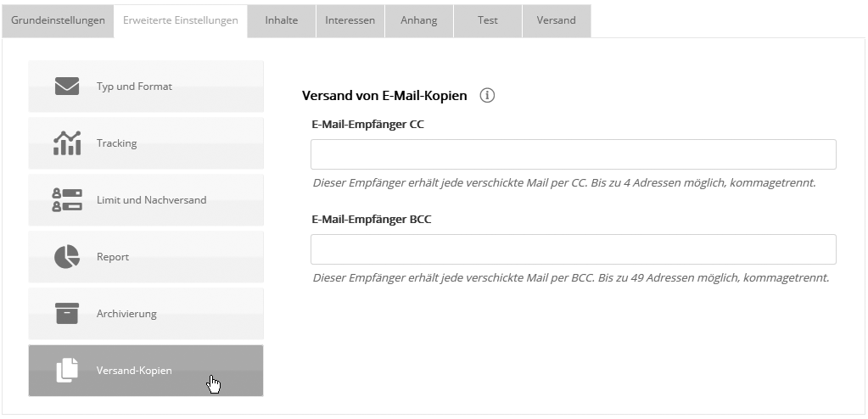
Task: Click the copy documents icon for Versand-Kopien
Action: pos(67,371)
